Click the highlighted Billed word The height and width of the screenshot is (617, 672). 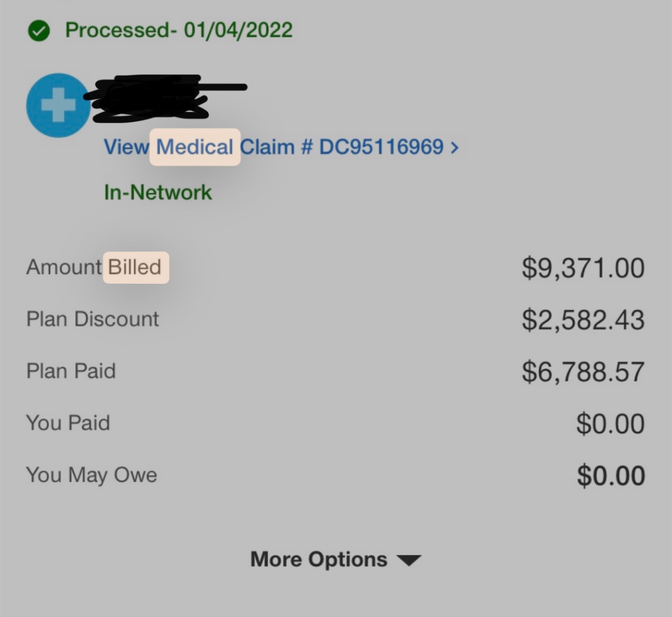click(x=136, y=268)
